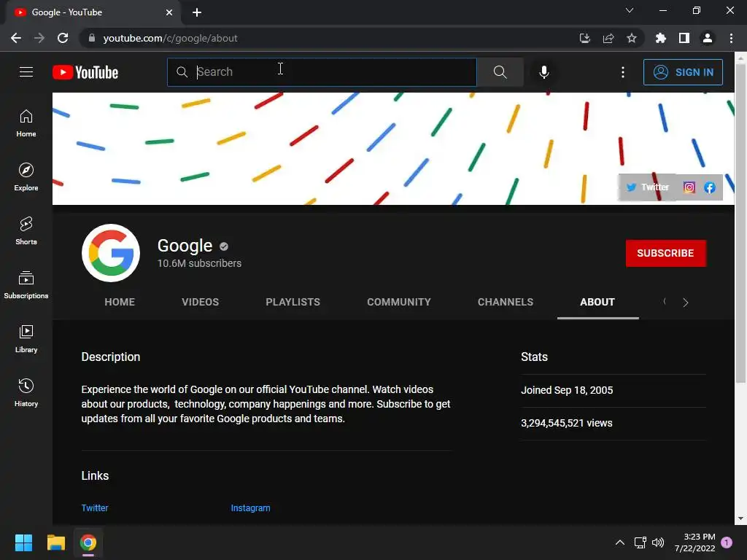Toggle Chrome side panel

(684, 38)
